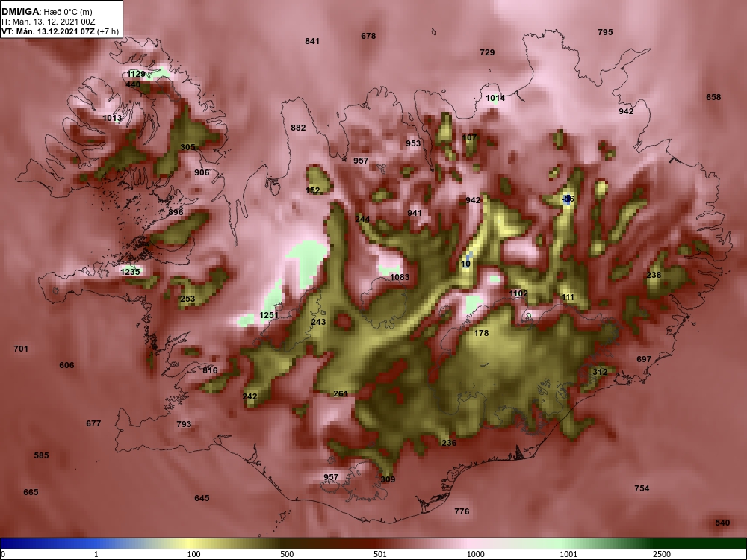747x560 pixels.
Task: Click the 941 map value label
Action: (x=415, y=213)
